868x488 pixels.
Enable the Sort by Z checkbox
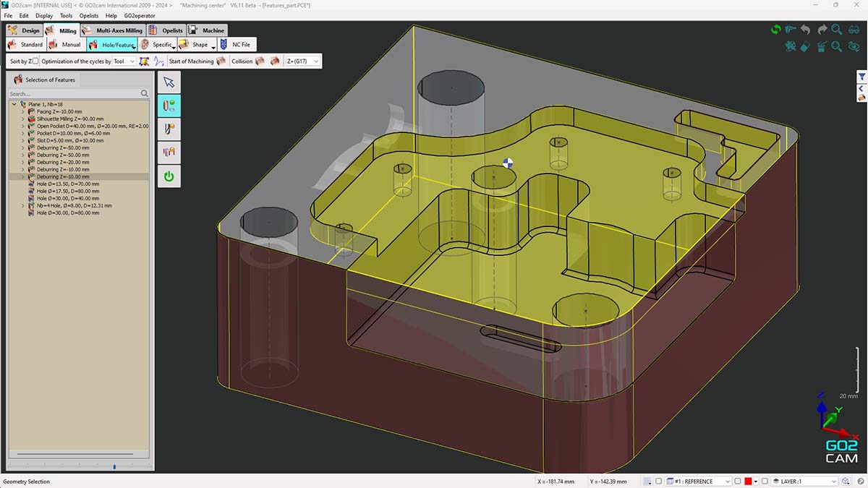tap(35, 61)
